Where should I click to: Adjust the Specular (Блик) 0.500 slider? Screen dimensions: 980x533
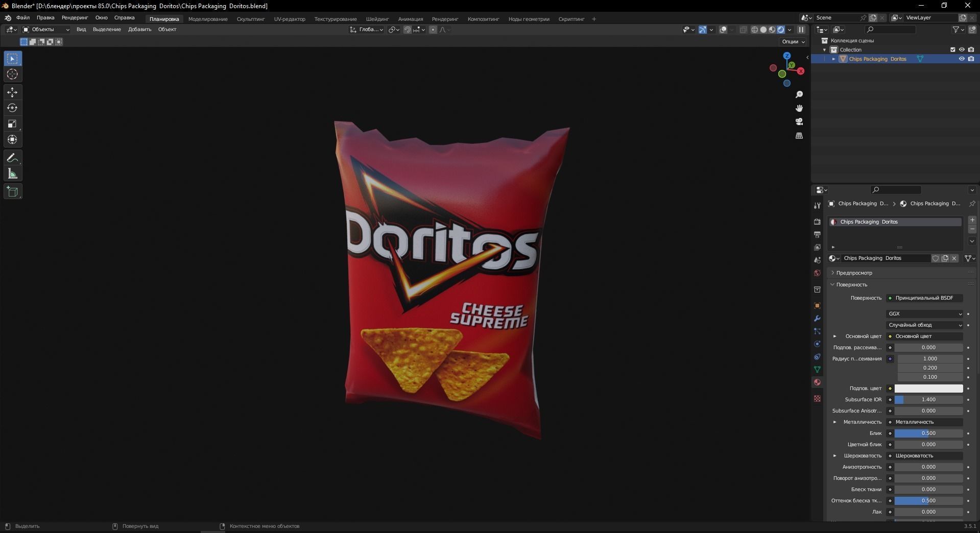928,433
